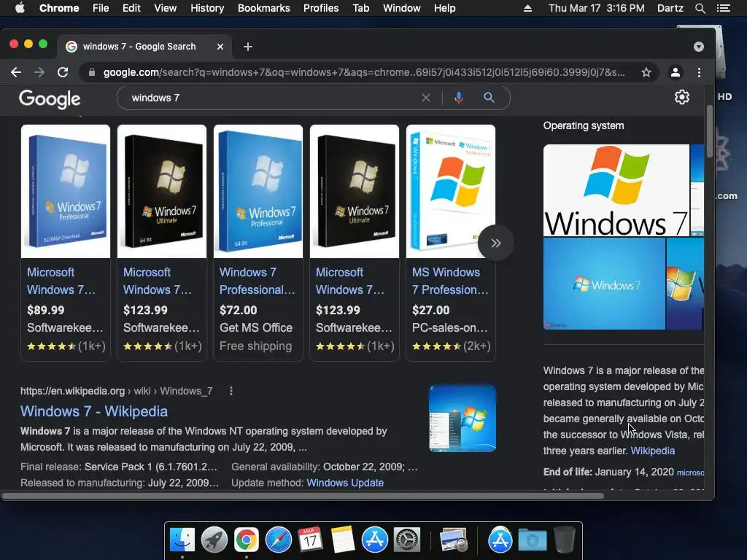Launch Launchpad from the Dock
The height and width of the screenshot is (560, 747).
pos(214,540)
